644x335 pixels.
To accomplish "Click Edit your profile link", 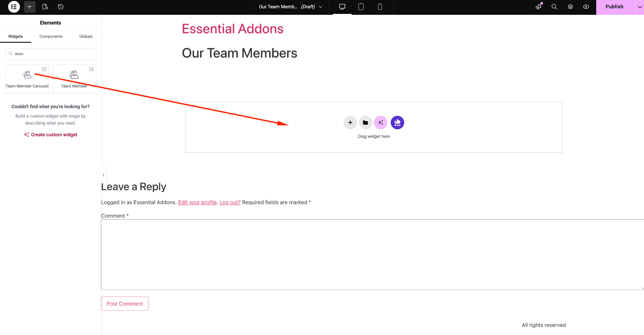I will [x=197, y=202].
